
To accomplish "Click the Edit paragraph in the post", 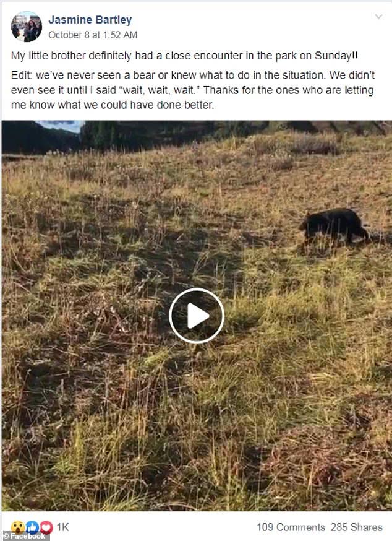I will 193,90.
